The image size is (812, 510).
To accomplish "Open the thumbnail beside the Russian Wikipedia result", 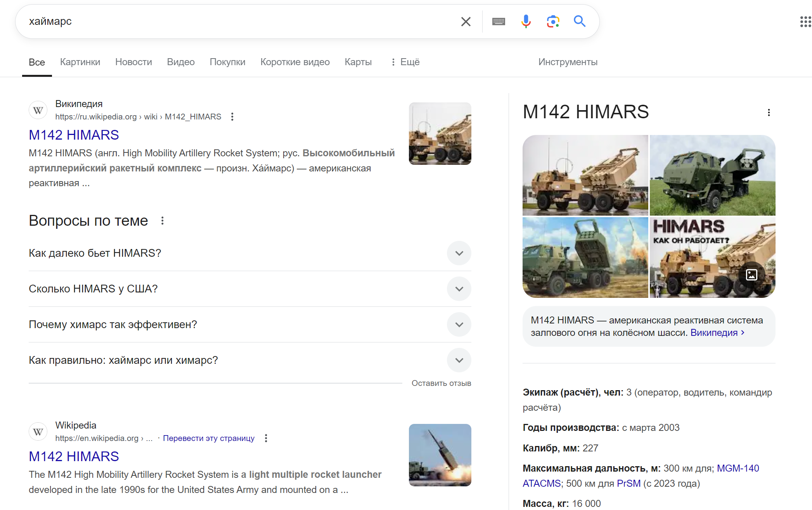I will 440,133.
